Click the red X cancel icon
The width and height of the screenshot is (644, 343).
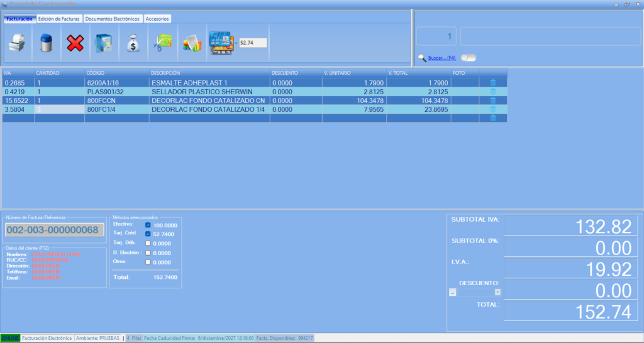tap(75, 43)
